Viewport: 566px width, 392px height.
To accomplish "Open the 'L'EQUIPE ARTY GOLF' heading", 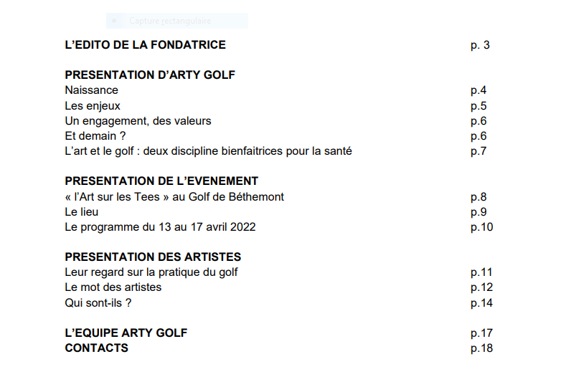I will coord(126,333).
